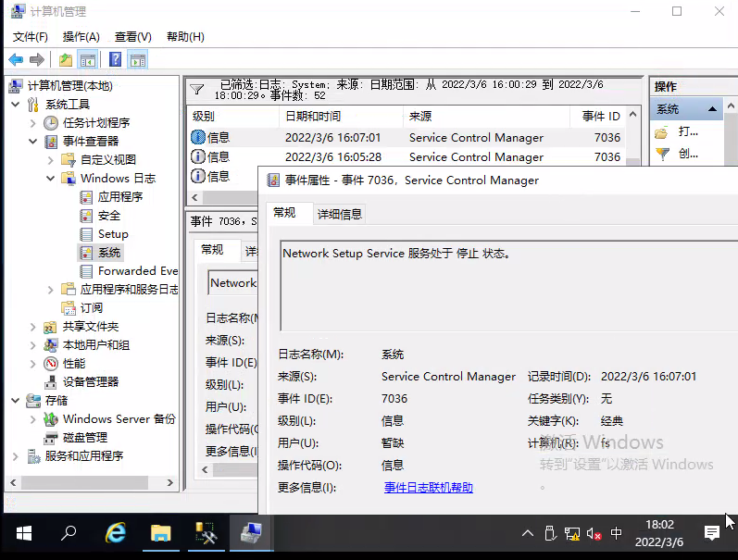Open the 查看(V) menu
Image resolution: width=738 pixels, height=560 pixels.
click(x=132, y=37)
